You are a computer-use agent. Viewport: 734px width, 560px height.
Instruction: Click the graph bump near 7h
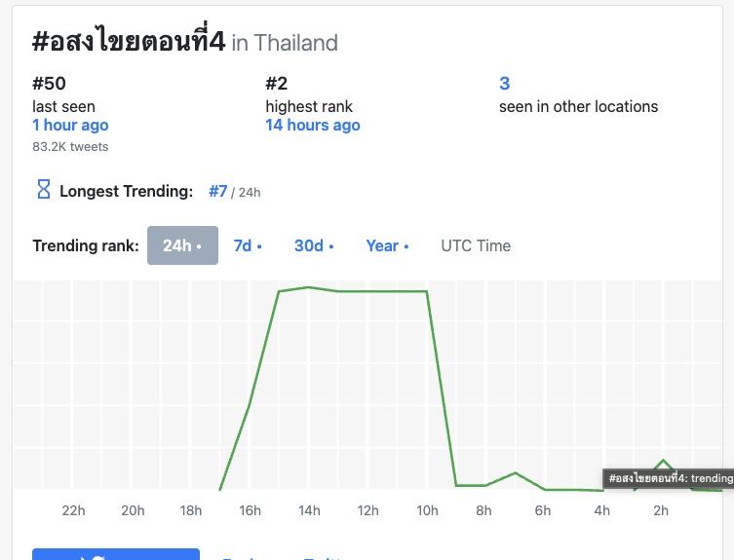click(515, 473)
